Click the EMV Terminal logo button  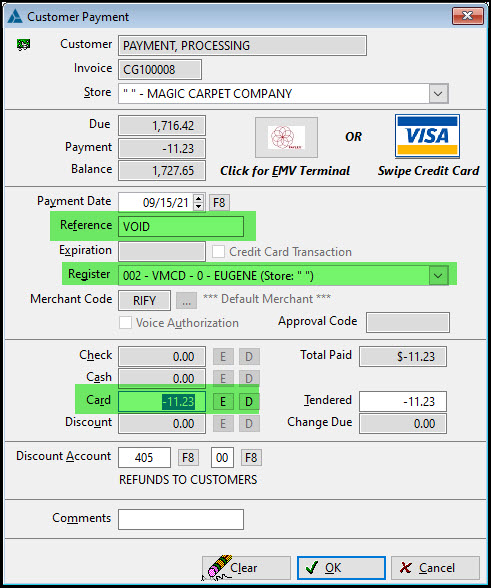[286, 137]
